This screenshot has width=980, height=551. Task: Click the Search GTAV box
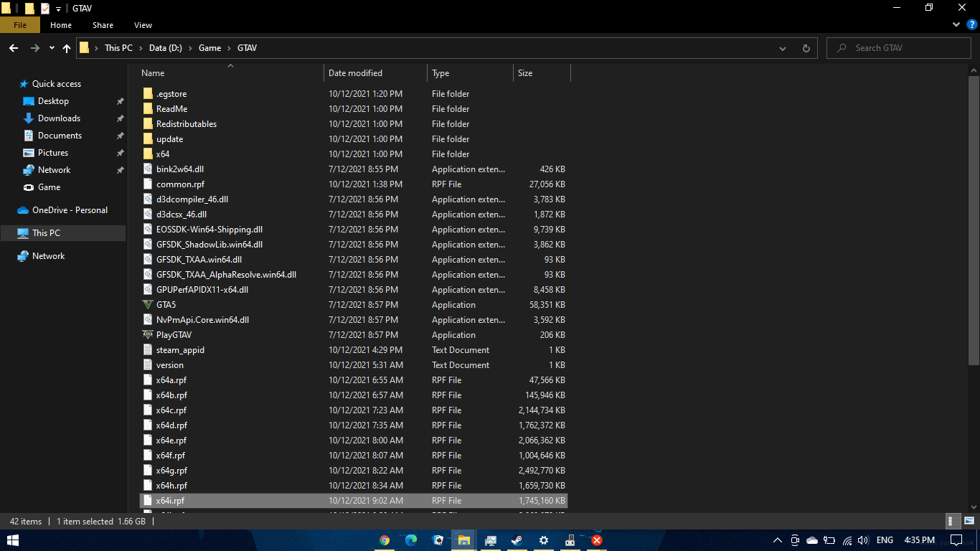[x=900, y=48]
